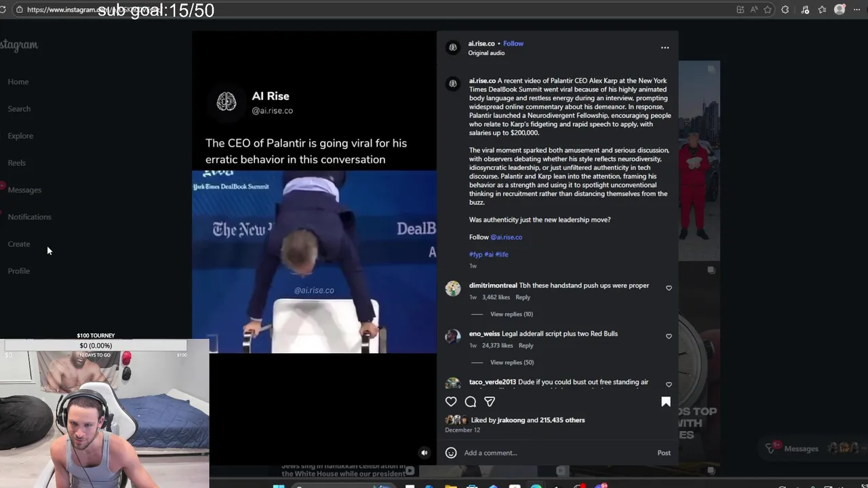This screenshot has width=868, height=488.
Task: Open Instagram Home from the sidebar
Action: coord(18,81)
